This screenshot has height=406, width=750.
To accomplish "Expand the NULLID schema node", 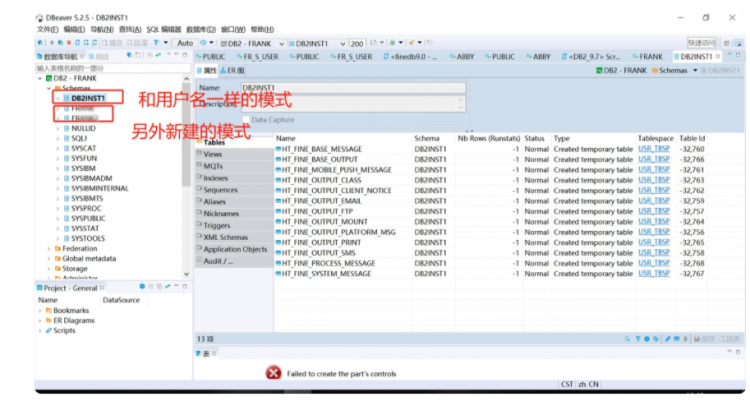I will tap(57, 129).
